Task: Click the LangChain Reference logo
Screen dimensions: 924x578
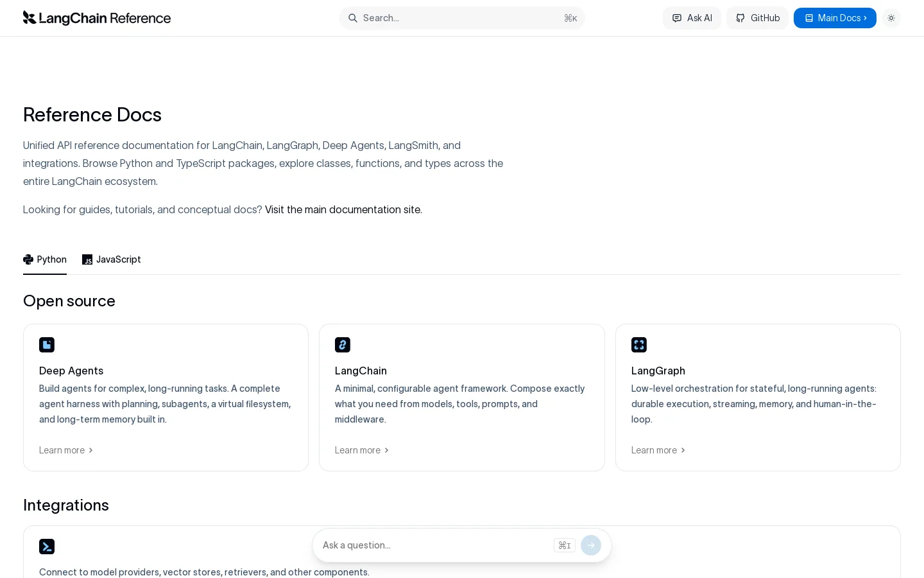Action: pos(97,18)
